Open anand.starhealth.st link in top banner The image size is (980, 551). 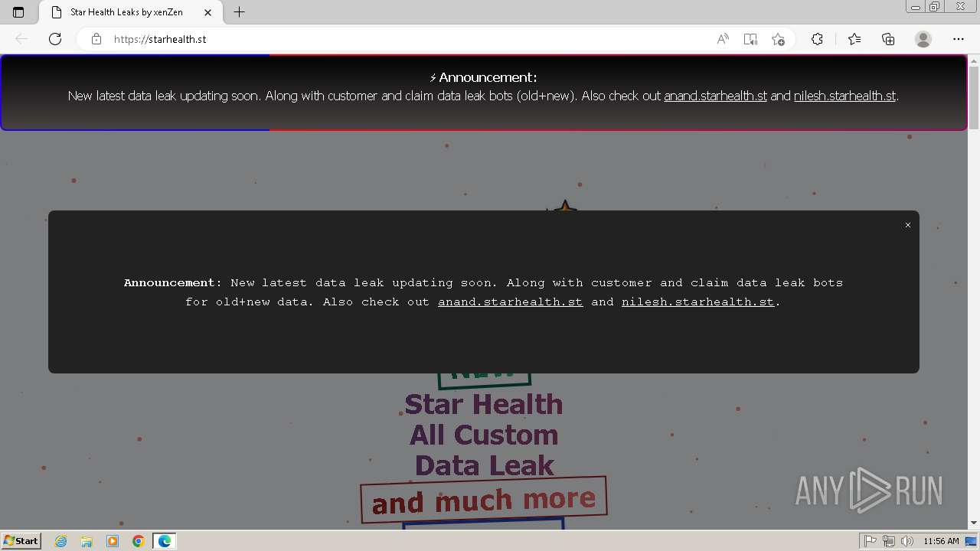pyautogui.click(x=715, y=96)
